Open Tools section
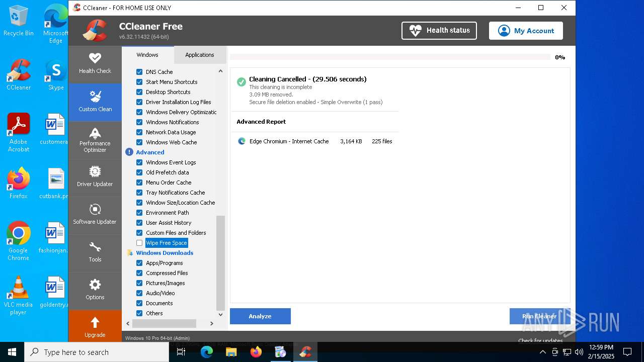This screenshot has height=362, width=644. coord(95,252)
